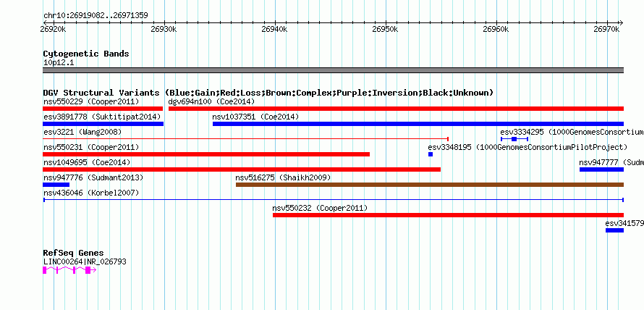This screenshot has height=310, width=644.
Task: Click the 26930k ruler label
Action: coord(164,29)
